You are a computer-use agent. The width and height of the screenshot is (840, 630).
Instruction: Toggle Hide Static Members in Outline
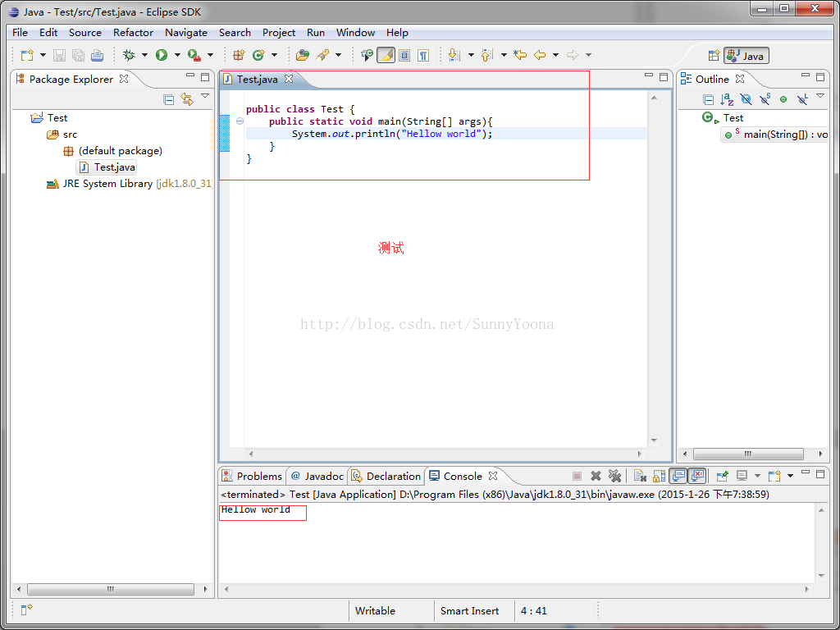pos(765,99)
